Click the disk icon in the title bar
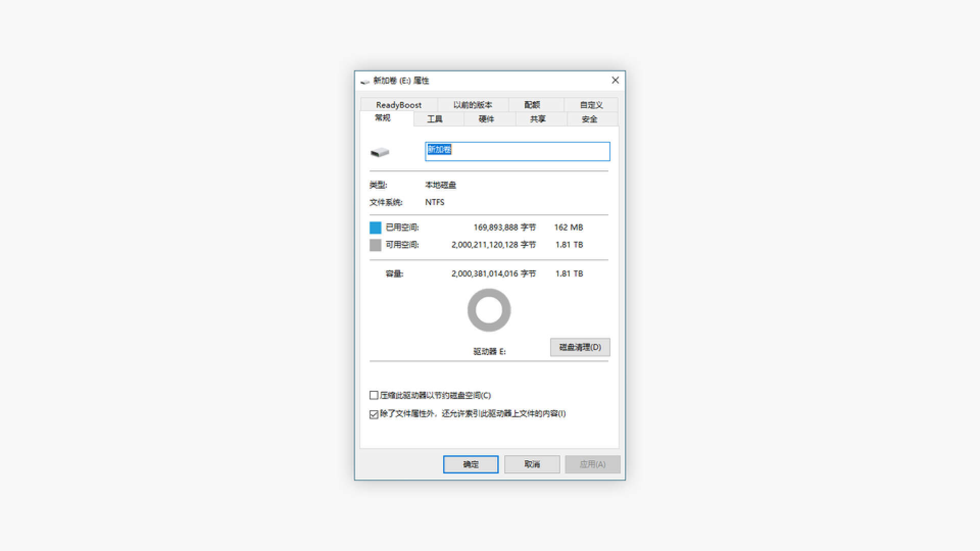This screenshot has height=551, width=980. click(x=364, y=80)
